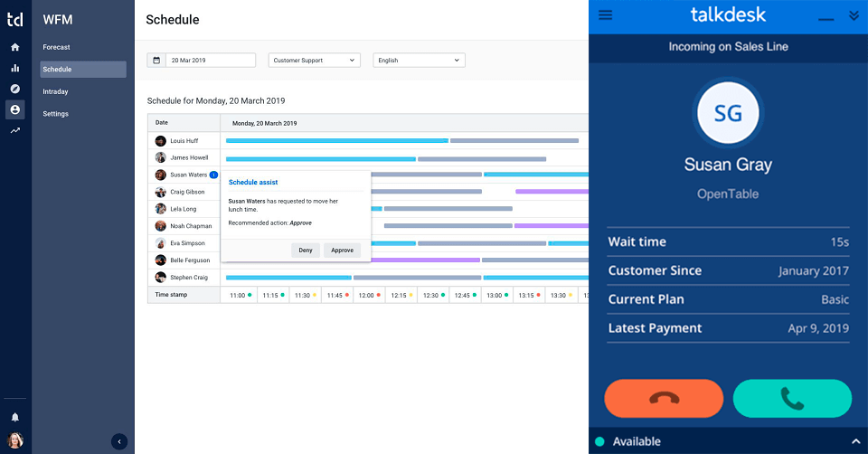Select the user profile sidebar icon
Image resolution: width=868 pixels, height=454 pixels.
tap(14, 109)
